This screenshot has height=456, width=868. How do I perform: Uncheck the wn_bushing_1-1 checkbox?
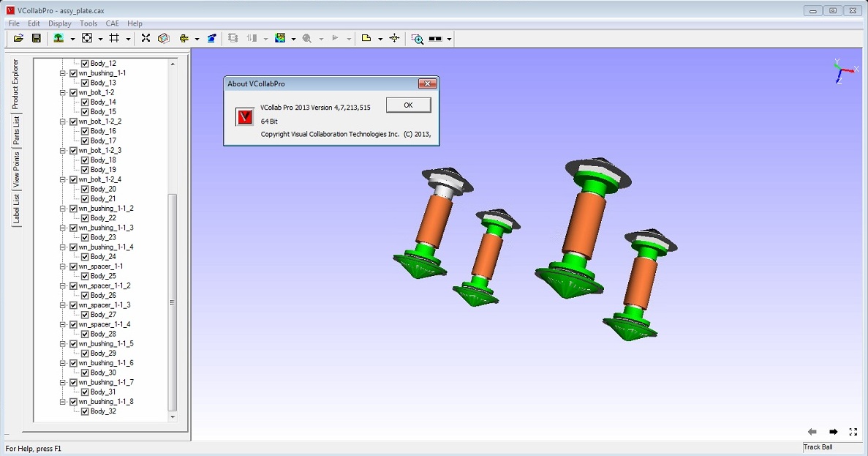pyautogui.click(x=73, y=73)
